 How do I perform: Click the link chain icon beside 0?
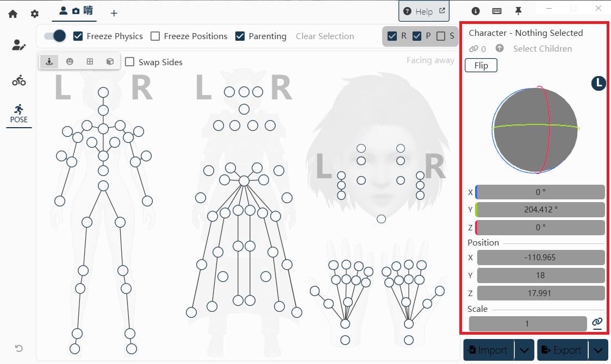click(473, 49)
